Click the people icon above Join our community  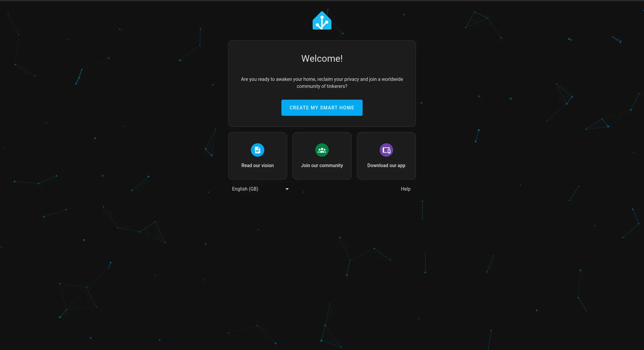point(322,150)
